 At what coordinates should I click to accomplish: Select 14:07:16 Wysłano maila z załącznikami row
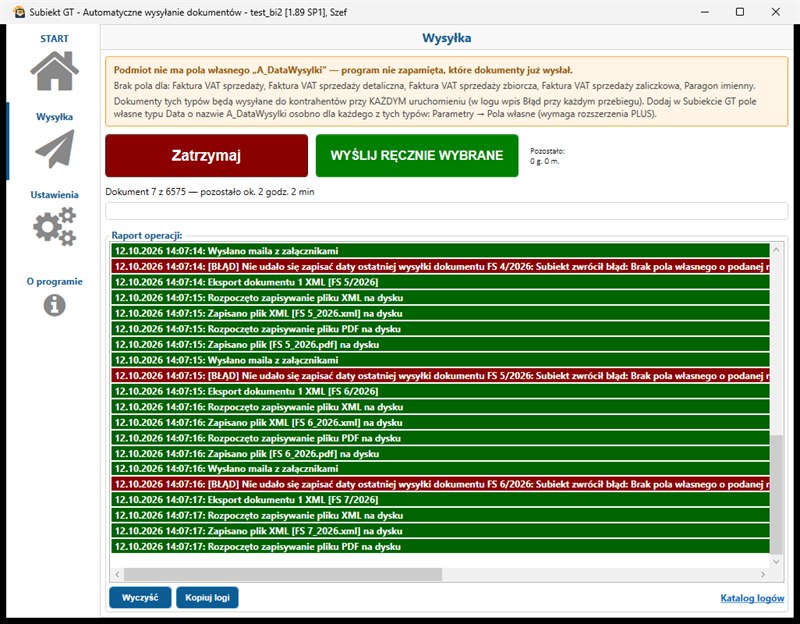(440, 469)
